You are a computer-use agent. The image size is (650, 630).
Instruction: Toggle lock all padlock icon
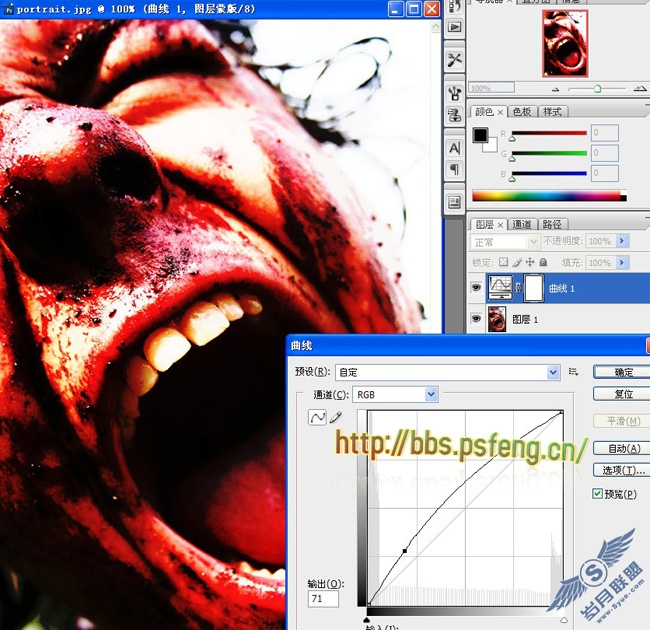point(543,262)
